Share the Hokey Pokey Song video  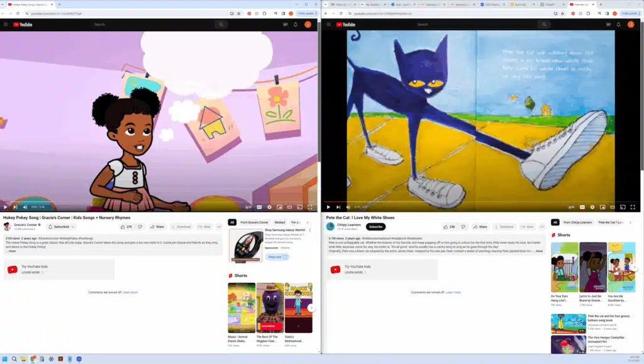[x=157, y=227]
